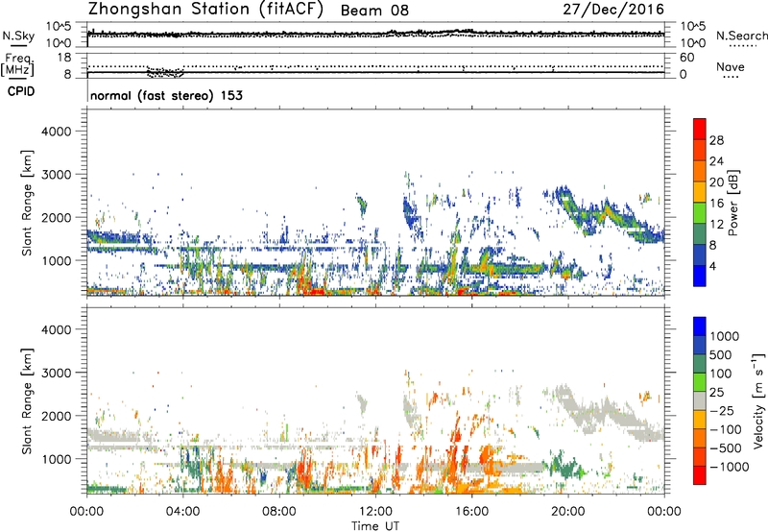Viewport: 768px width, 532px height.
Task: Click the Nave legend label
Action: [731, 67]
